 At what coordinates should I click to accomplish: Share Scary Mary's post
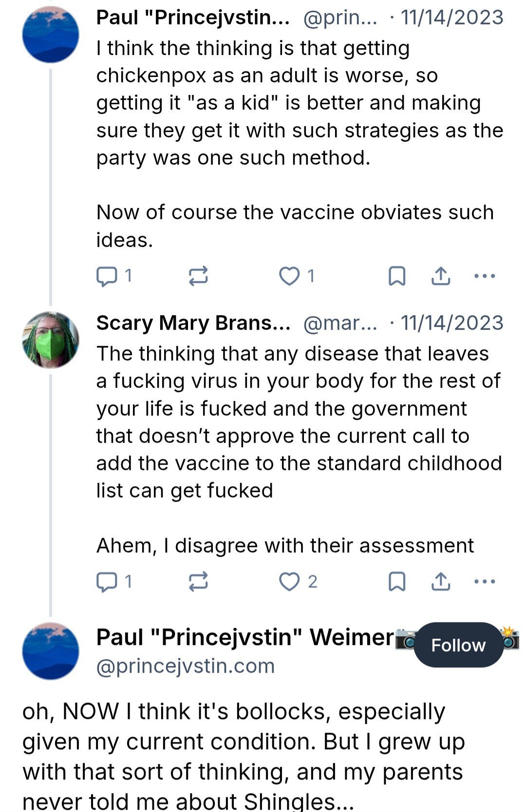441,581
